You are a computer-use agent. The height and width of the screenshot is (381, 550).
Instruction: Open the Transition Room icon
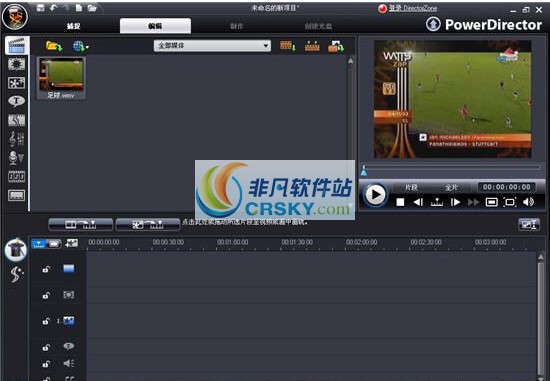pos(16,120)
